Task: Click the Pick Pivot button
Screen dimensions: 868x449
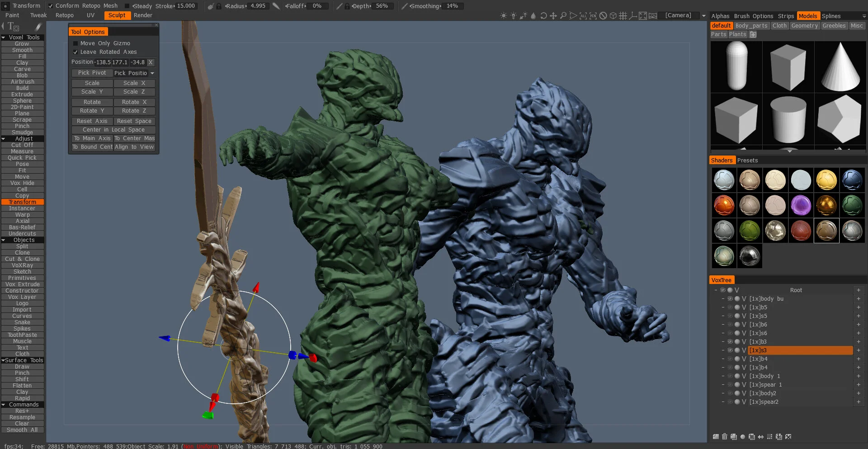Action: (x=92, y=73)
